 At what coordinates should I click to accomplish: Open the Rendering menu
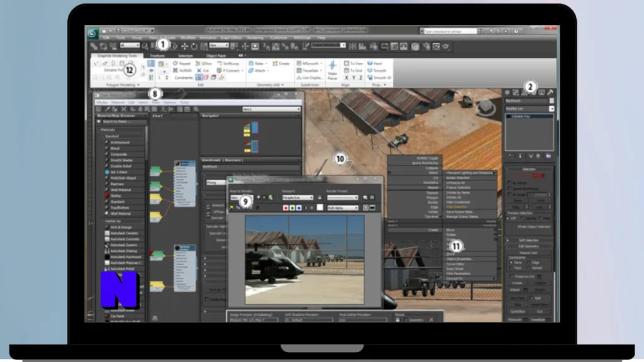pos(255,38)
